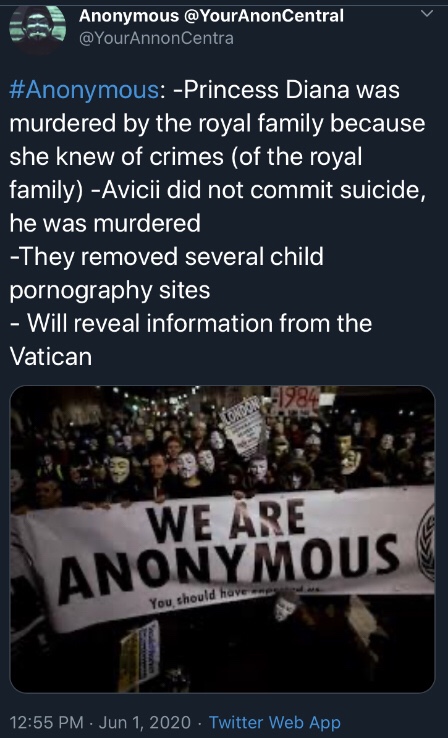Open the Anonymous @YourAnonCentral display name
This screenshot has height=738, width=448.
coord(211,16)
